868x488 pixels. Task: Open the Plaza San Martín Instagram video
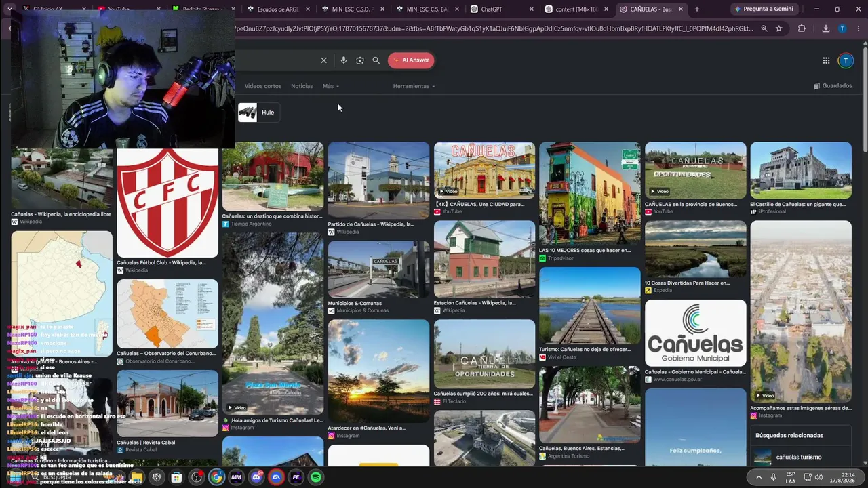[273, 324]
